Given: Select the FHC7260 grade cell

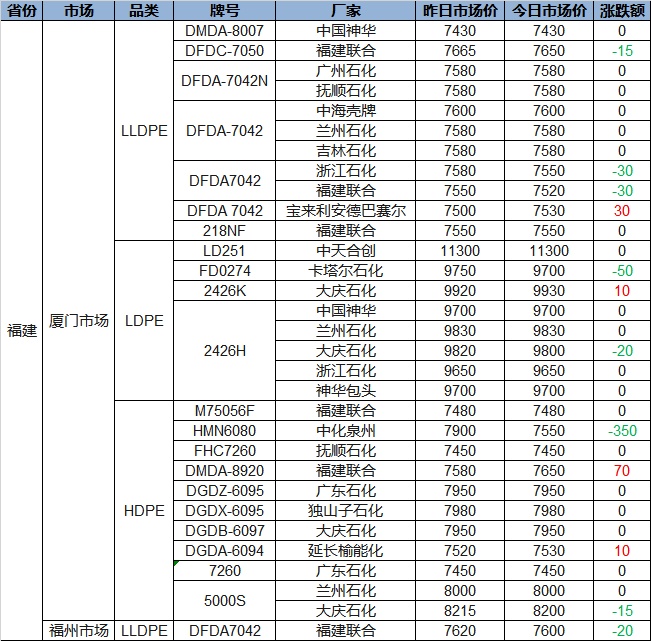Looking at the screenshot, I should point(225,450).
